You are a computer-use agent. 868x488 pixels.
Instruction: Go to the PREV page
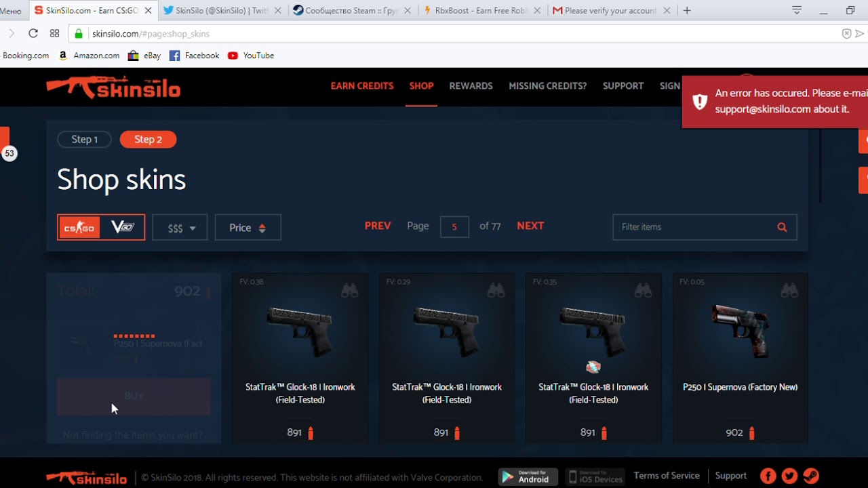coord(378,226)
